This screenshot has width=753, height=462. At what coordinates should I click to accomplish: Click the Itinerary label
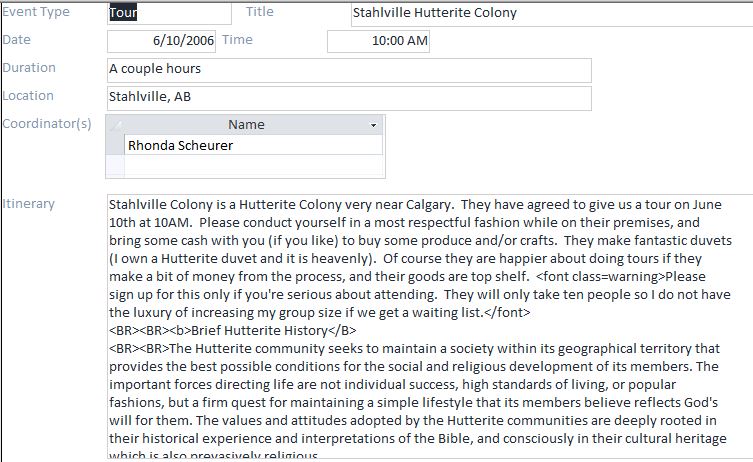(x=28, y=204)
